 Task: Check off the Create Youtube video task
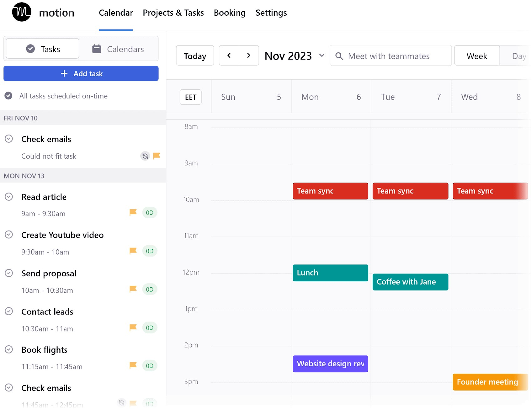coord(9,234)
